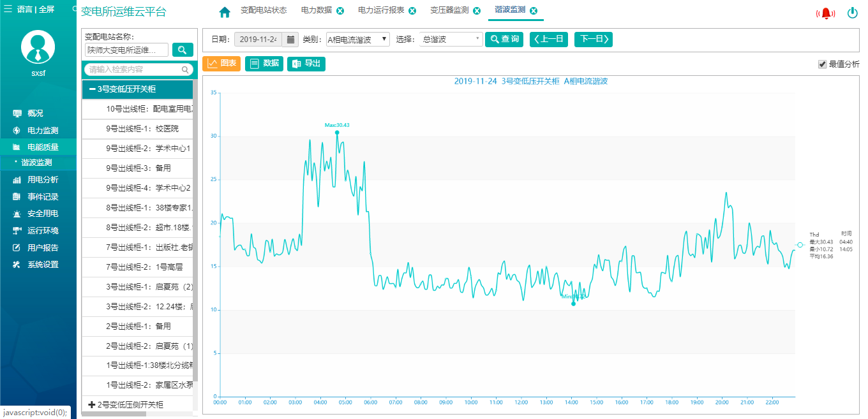
Task: Open 电力监测 in the sidebar menu
Action: tap(42, 130)
